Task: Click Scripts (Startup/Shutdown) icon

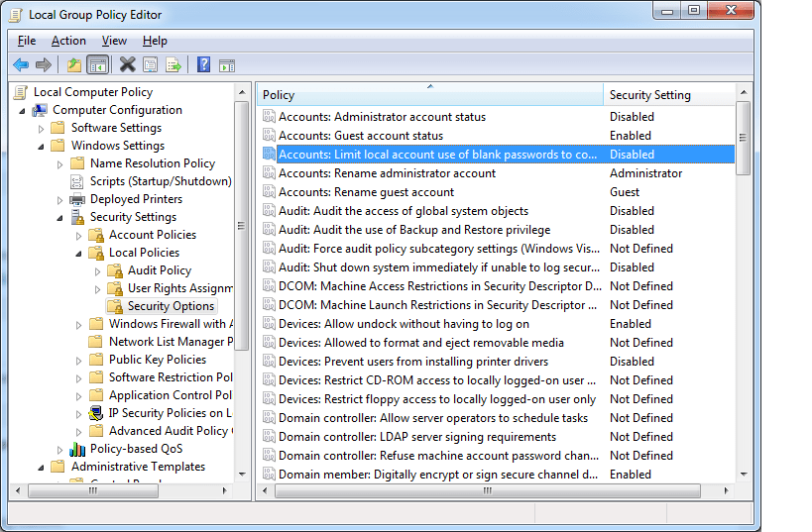Action: coord(76,181)
